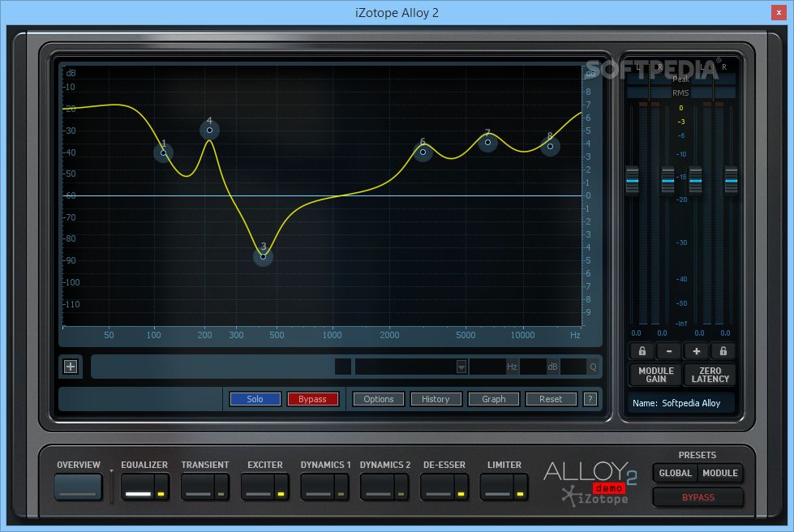
Task: Click the Graph button
Action: click(494, 399)
